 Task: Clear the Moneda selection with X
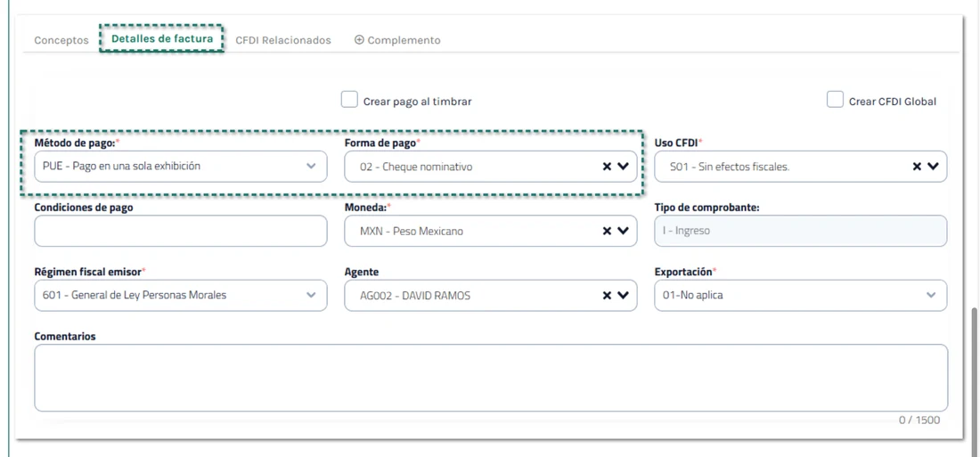(606, 231)
